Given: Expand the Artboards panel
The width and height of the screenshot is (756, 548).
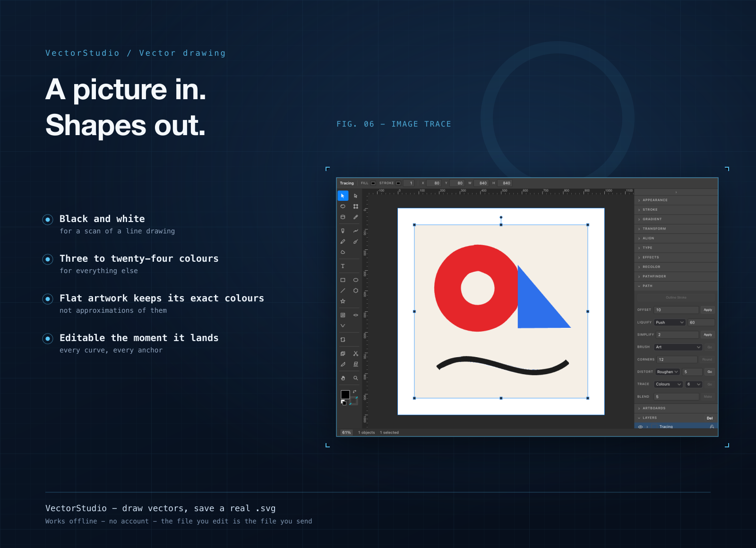Looking at the screenshot, I should [x=676, y=408].
